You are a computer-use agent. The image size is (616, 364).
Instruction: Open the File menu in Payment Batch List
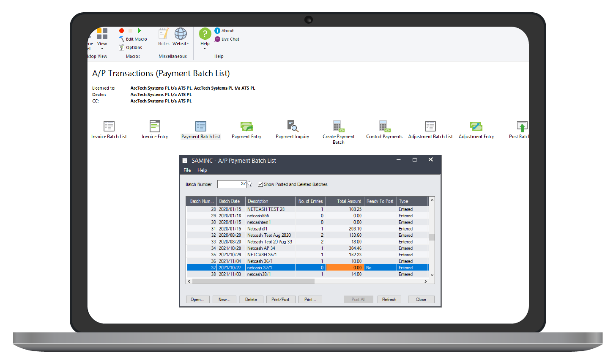click(x=187, y=170)
